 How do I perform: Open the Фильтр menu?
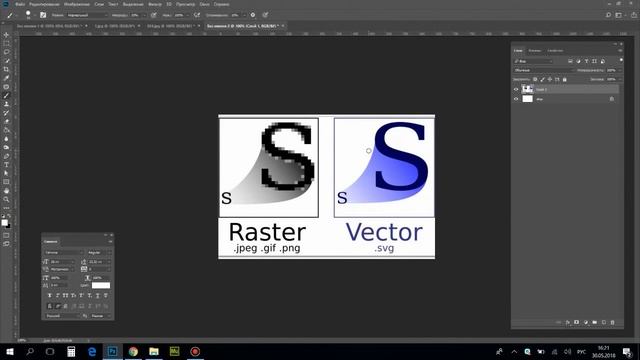[155, 4]
